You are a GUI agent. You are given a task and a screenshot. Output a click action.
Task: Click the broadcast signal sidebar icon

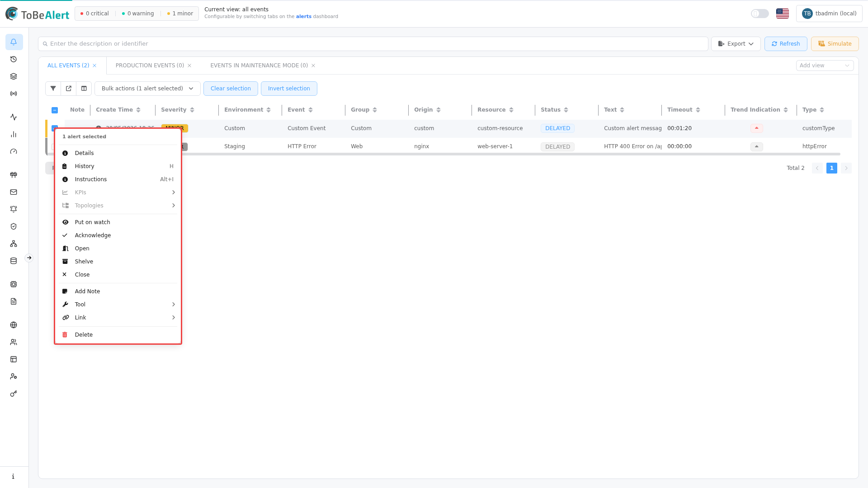[x=14, y=94]
